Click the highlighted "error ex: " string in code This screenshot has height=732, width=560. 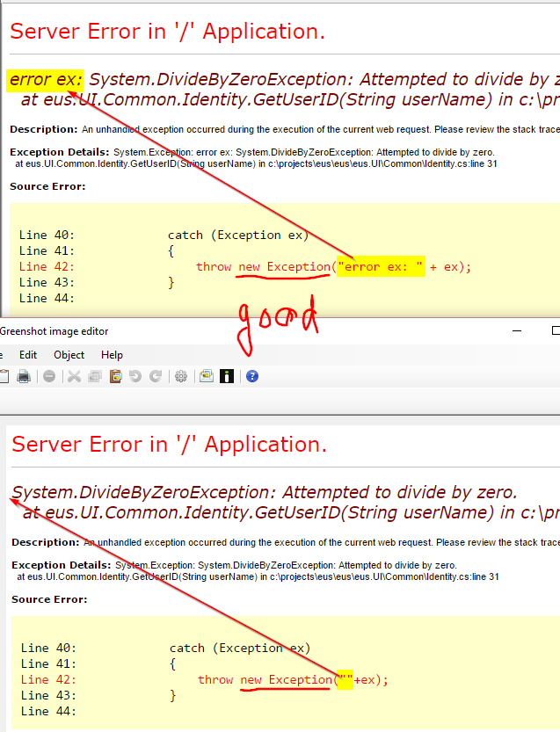pos(382,266)
